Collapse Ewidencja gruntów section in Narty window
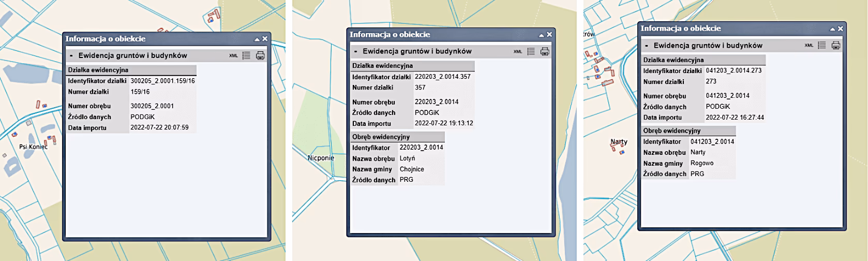 pyautogui.click(x=647, y=46)
